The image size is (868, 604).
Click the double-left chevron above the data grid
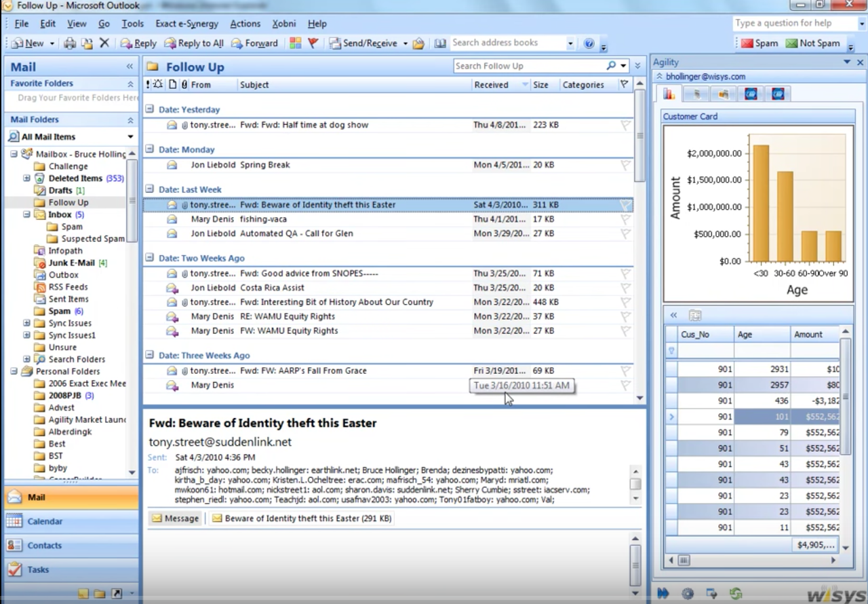pyautogui.click(x=673, y=315)
